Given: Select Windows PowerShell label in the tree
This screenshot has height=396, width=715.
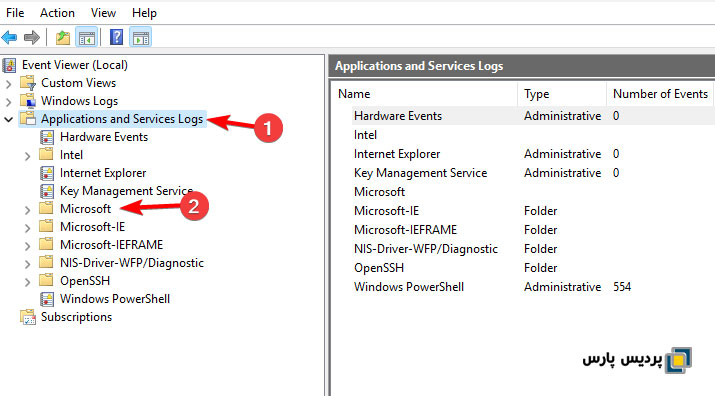Looking at the screenshot, I should tap(115, 299).
